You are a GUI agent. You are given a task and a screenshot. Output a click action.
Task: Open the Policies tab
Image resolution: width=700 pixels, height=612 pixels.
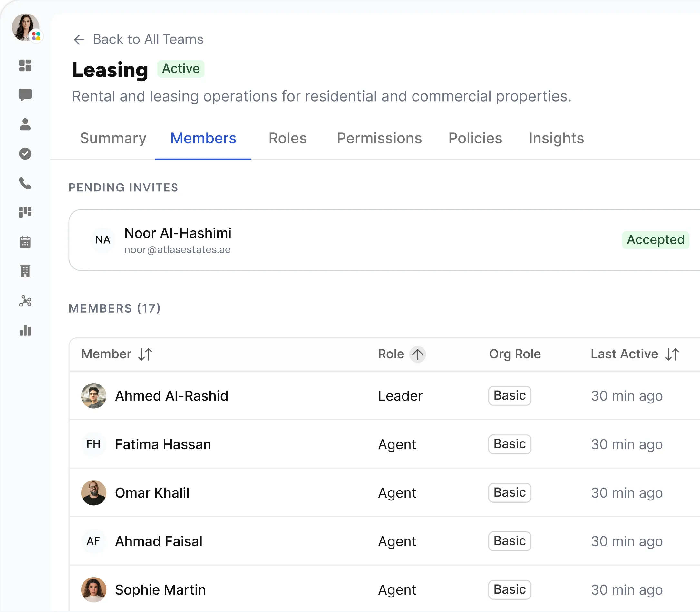(x=475, y=138)
